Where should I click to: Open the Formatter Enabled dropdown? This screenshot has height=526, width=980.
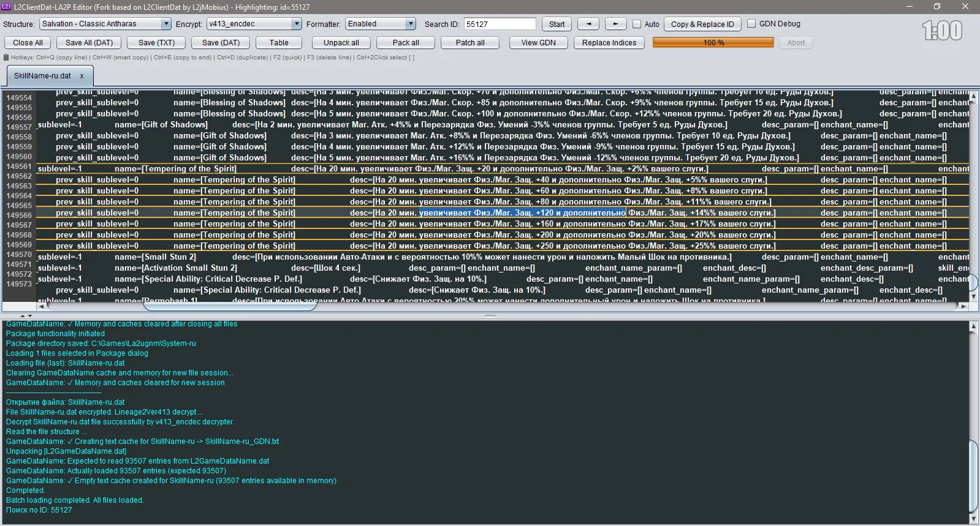(381, 24)
